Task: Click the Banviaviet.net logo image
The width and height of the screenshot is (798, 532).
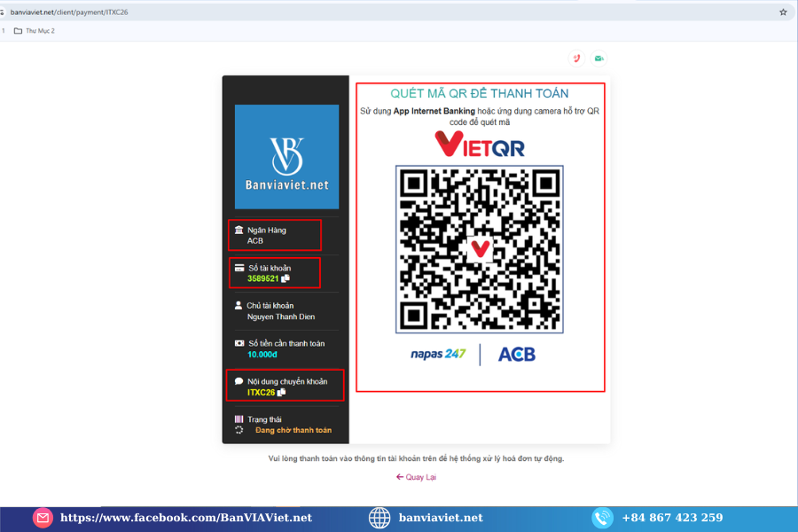Action: (286, 157)
